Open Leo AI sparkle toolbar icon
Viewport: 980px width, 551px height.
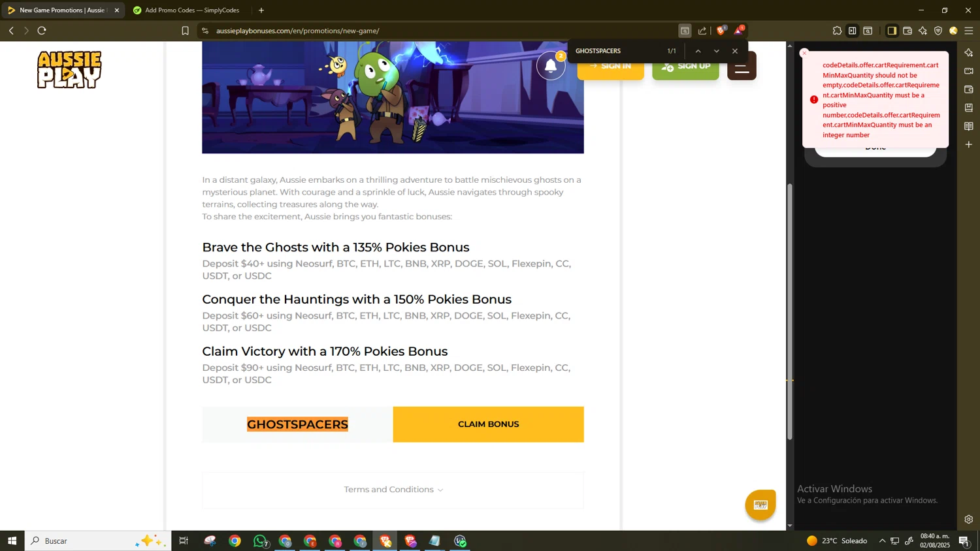(923, 31)
